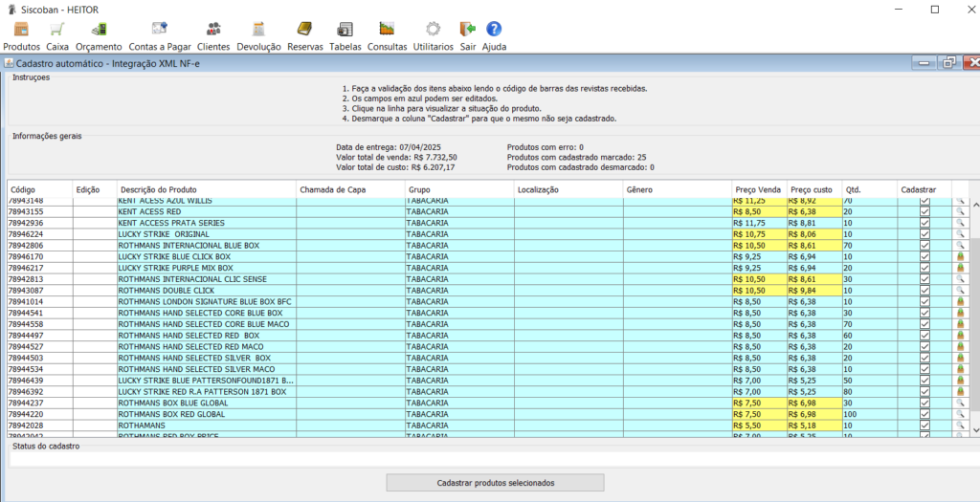This screenshot has width=980, height=502.
Task: Click magnifier icon for ROTHAMANS row
Action: 960,426
